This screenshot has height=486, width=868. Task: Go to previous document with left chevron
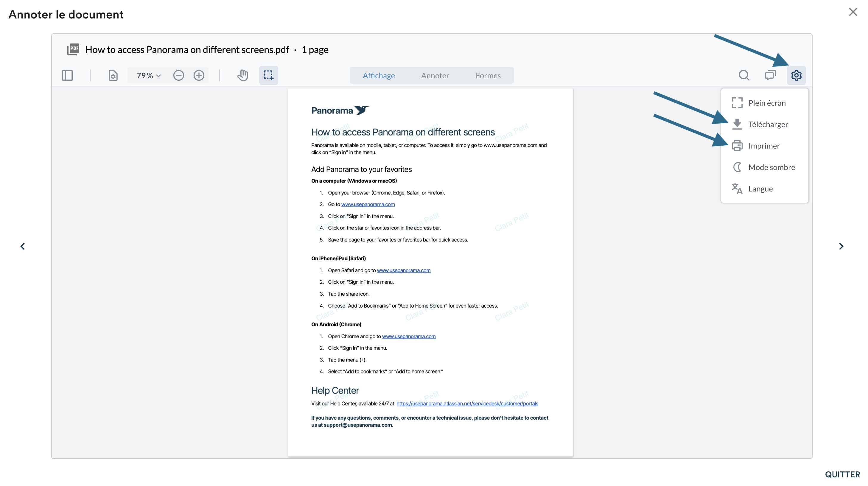(23, 247)
